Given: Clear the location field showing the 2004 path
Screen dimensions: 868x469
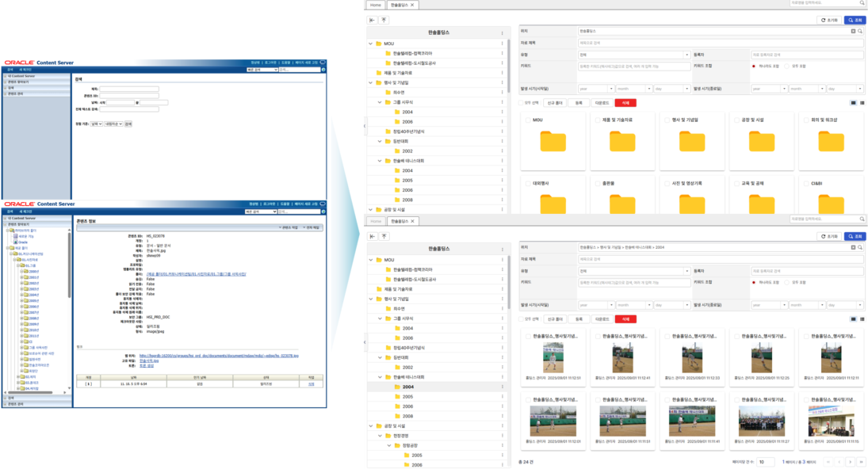Looking at the screenshot, I should [x=853, y=247].
